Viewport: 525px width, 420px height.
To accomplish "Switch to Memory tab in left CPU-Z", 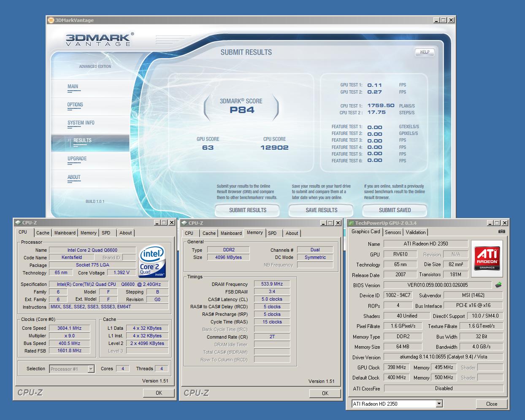I will 89,233.
